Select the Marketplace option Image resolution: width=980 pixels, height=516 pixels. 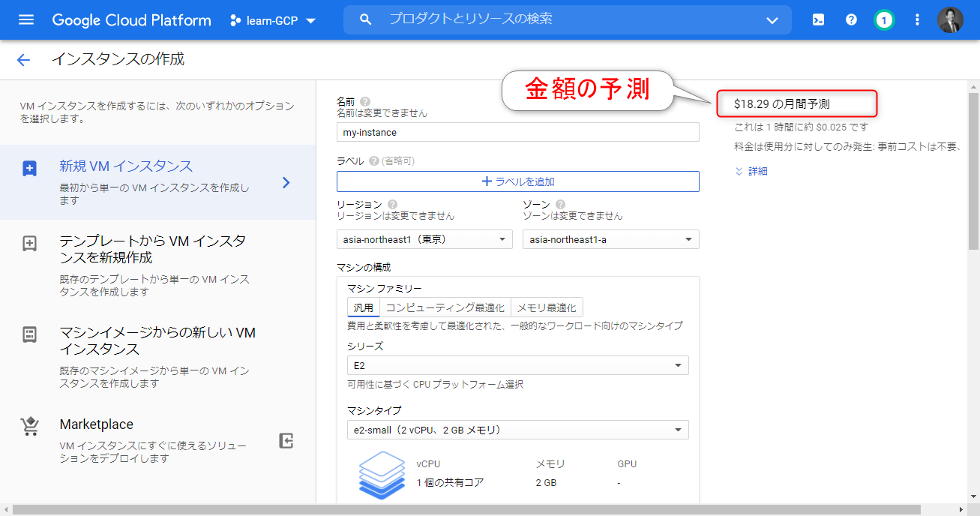157,441
